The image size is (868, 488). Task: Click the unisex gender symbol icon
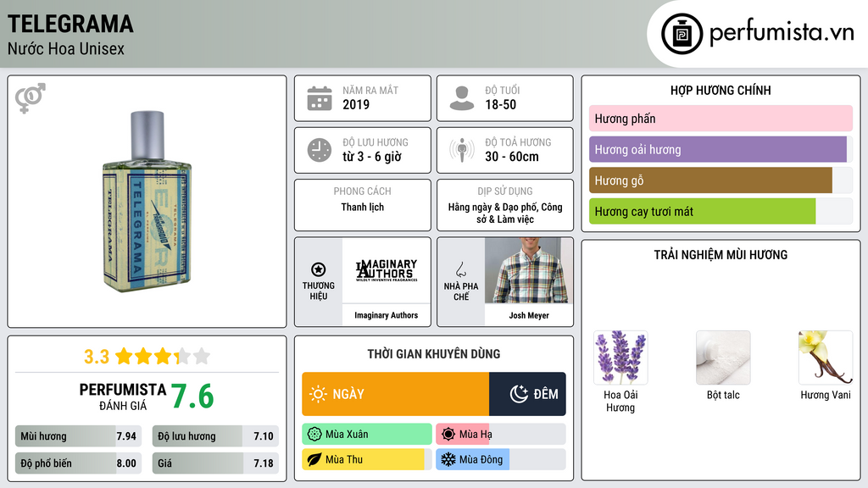click(x=31, y=98)
